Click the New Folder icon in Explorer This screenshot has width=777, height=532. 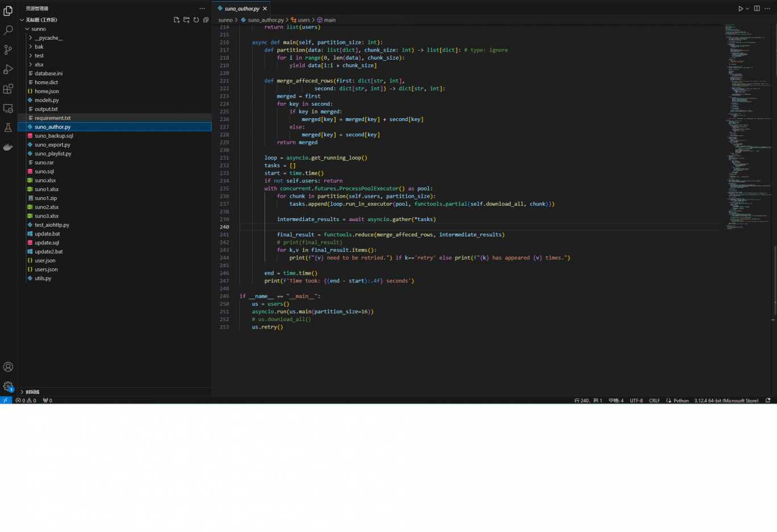tap(187, 20)
